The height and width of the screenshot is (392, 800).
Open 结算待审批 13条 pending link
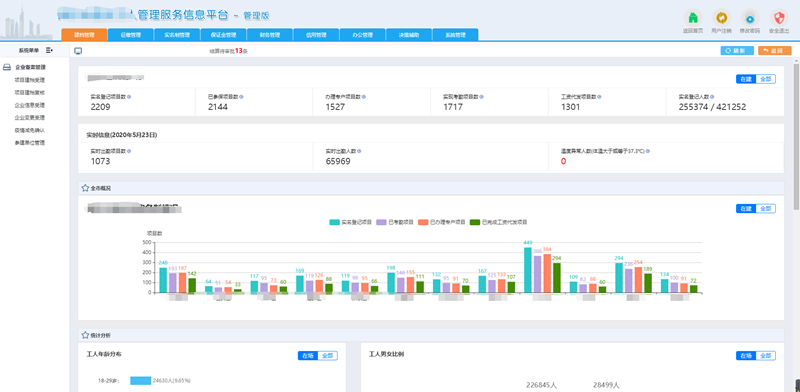(229, 51)
